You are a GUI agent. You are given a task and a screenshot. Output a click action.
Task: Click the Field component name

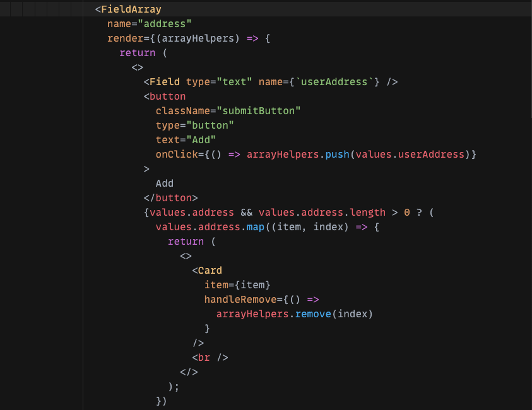point(165,82)
